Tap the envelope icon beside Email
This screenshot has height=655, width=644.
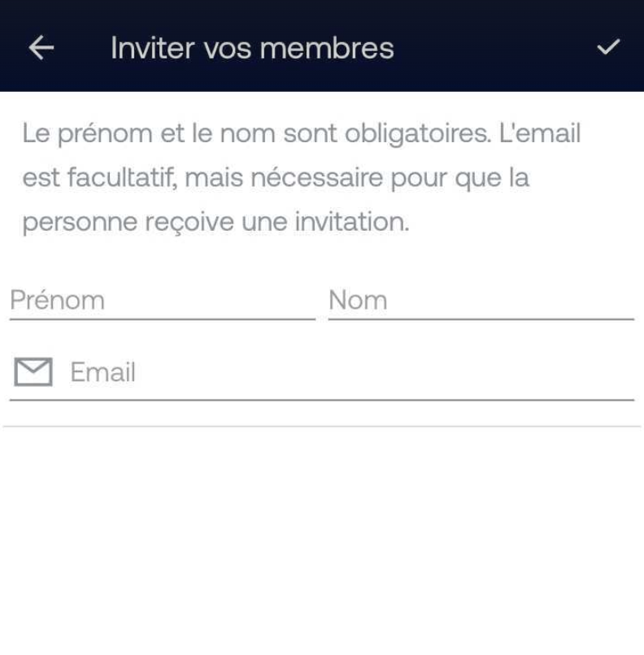coord(33,371)
